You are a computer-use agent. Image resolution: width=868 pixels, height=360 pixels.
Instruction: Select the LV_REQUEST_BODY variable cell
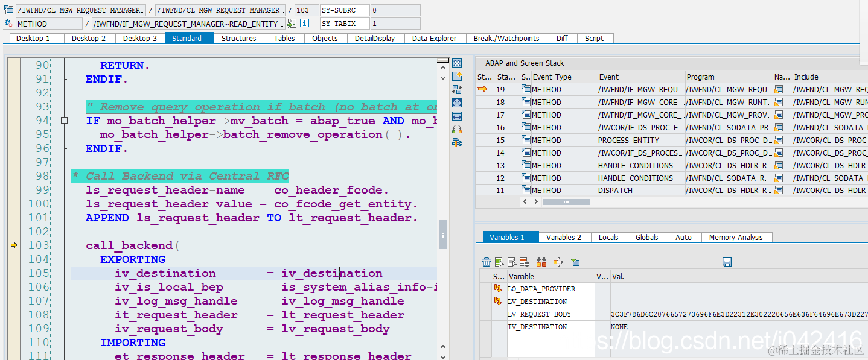(550, 314)
